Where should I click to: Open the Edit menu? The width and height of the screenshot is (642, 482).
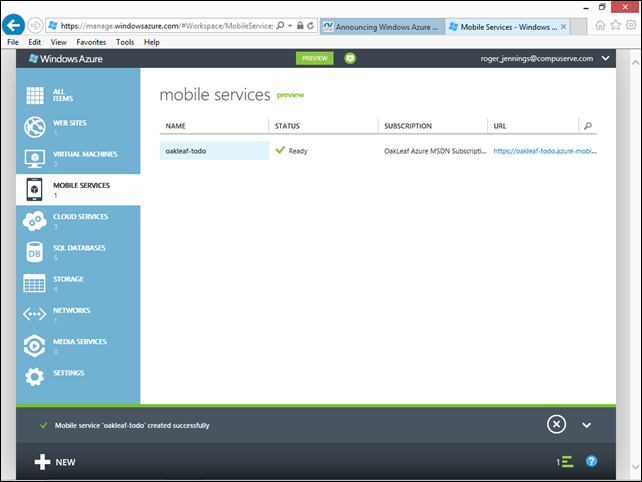(34, 42)
